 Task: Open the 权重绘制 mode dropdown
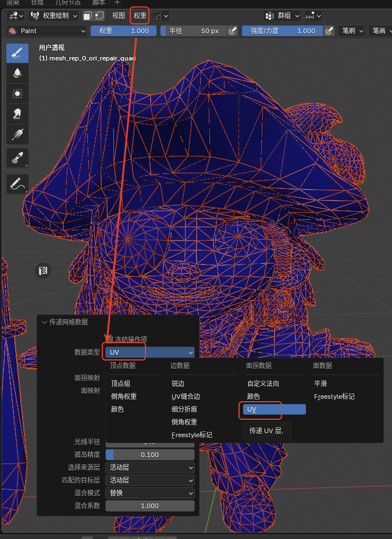tap(54, 16)
